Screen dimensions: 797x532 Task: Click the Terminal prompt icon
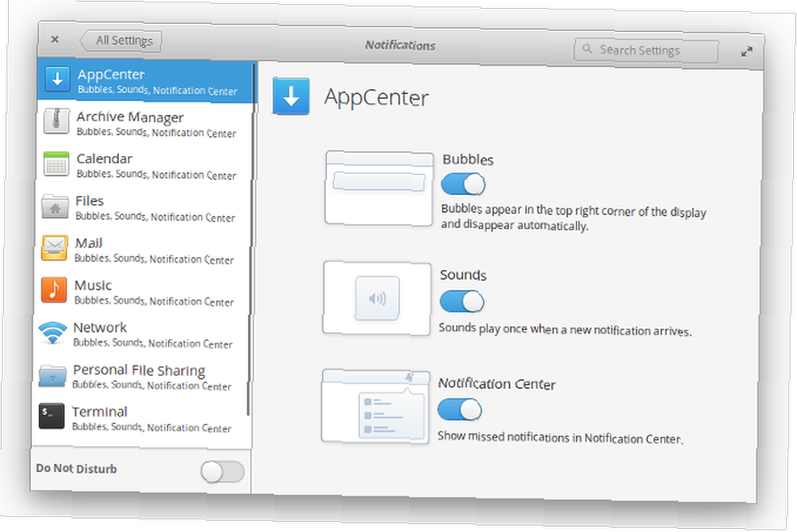pyautogui.click(x=51, y=417)
